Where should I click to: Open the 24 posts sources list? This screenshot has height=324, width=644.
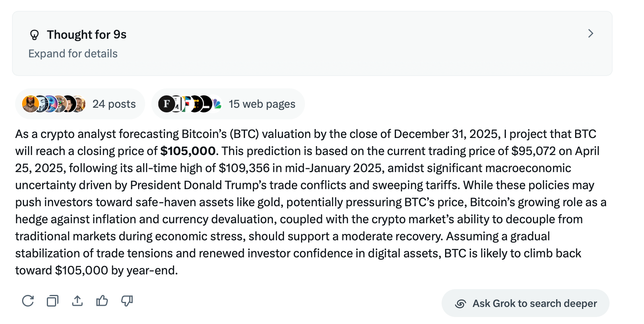[114, 103]
